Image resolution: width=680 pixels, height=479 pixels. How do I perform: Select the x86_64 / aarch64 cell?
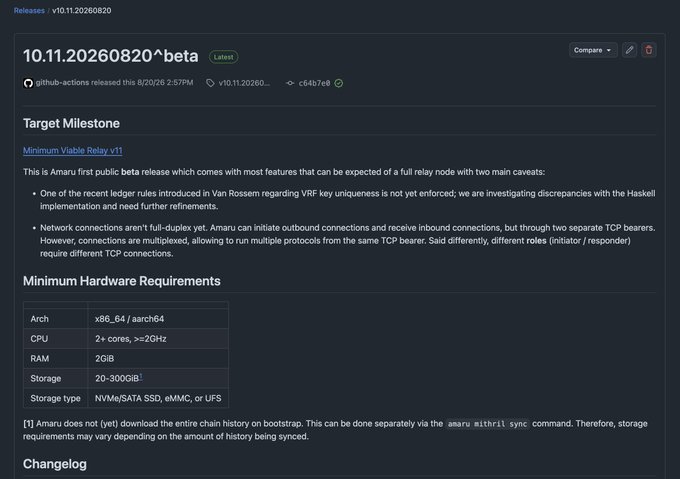pyautogui.click(x=158, y=319)
